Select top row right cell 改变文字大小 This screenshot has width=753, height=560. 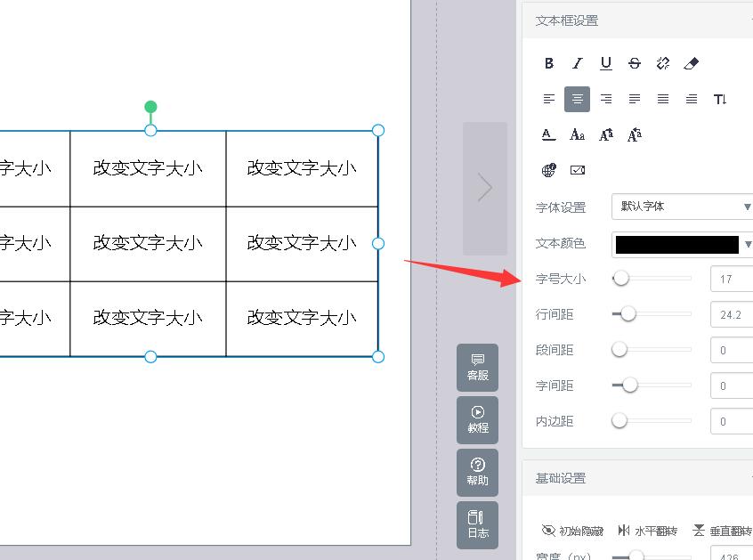point(302,168)
